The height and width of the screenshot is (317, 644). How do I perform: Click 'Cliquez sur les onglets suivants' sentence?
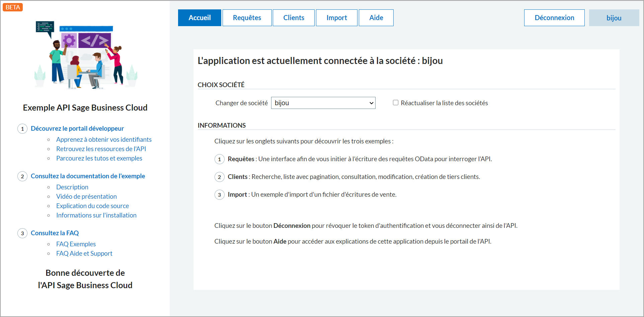tap(304, 141)
